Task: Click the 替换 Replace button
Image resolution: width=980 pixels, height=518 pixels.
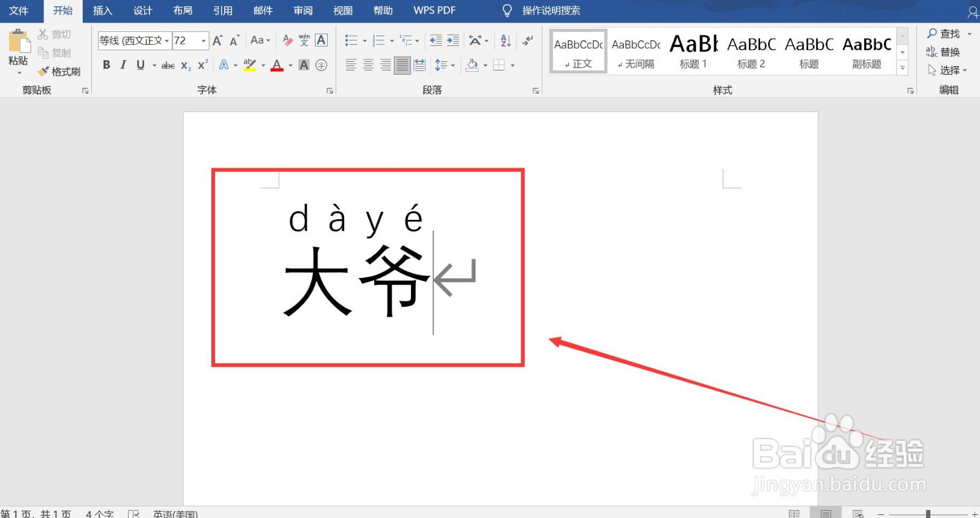Action: [943, 52]
